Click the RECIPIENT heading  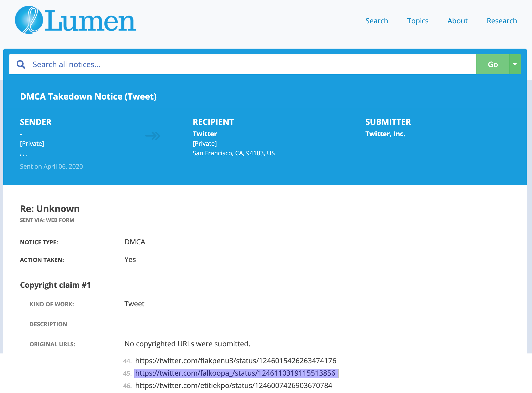(213, 122)
